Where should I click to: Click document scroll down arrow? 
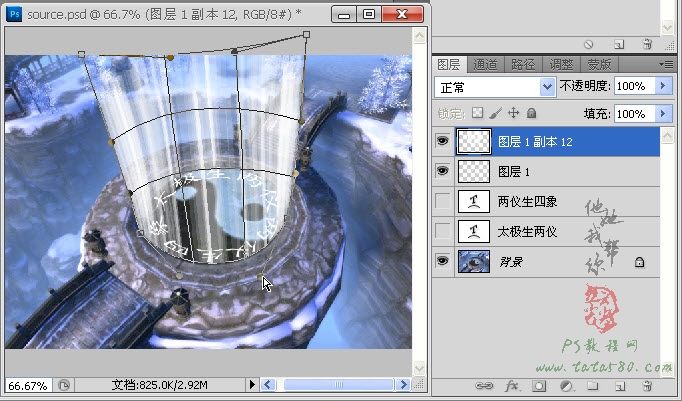pyautogui.click(x=419, y=368)
